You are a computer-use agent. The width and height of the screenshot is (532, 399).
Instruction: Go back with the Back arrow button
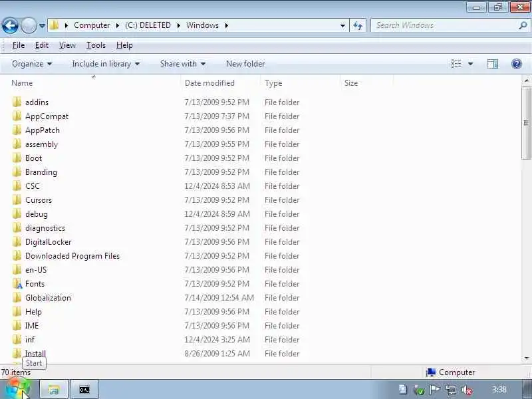pos(10,25)
